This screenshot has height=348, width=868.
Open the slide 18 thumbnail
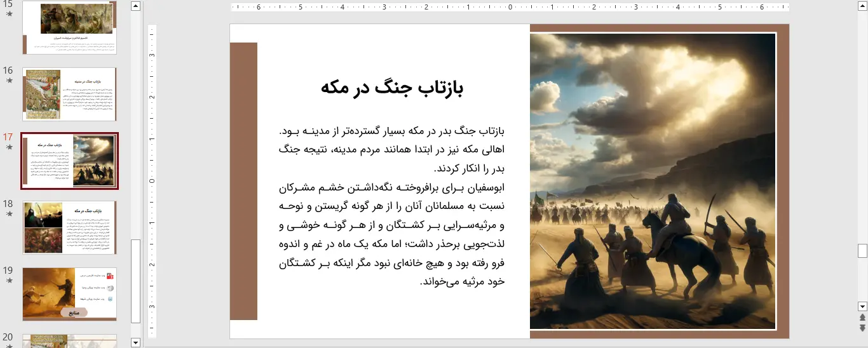[70, 227]
